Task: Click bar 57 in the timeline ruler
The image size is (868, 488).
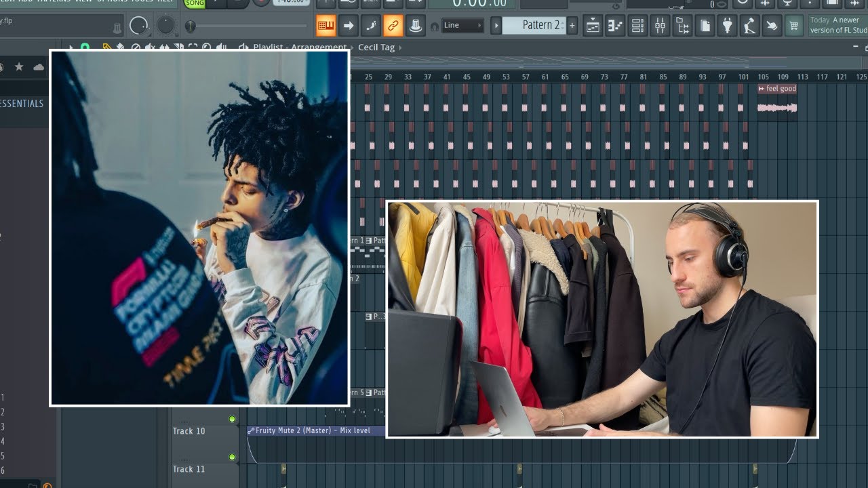Action: coord(526,77)
